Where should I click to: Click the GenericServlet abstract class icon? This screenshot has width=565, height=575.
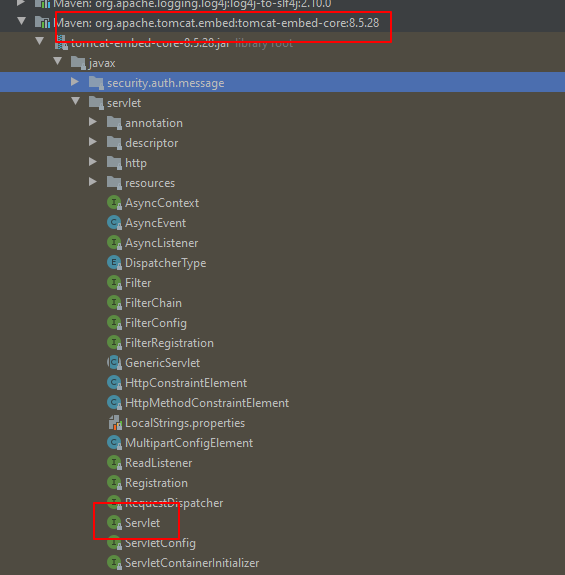coord(114,363)
